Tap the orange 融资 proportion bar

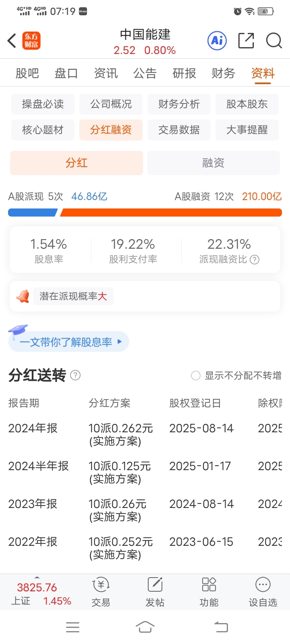[x=171, y=213]
